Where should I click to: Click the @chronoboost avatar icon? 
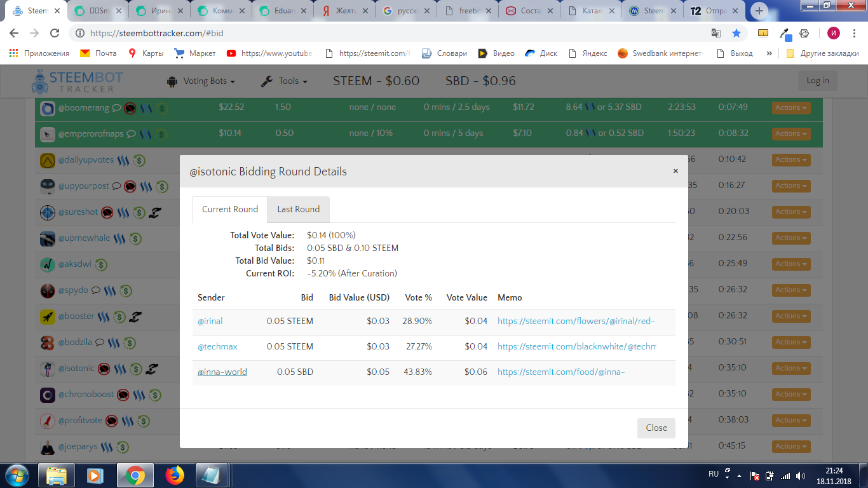48,395
